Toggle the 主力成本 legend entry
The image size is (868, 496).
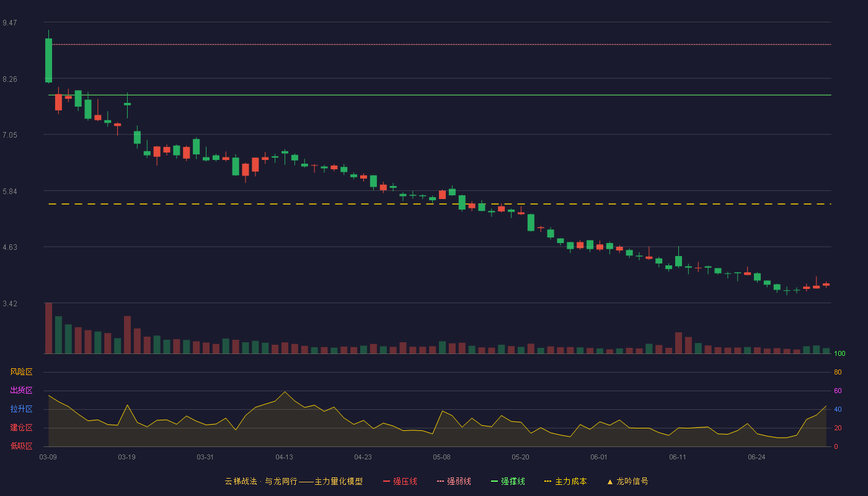(565, 481)
